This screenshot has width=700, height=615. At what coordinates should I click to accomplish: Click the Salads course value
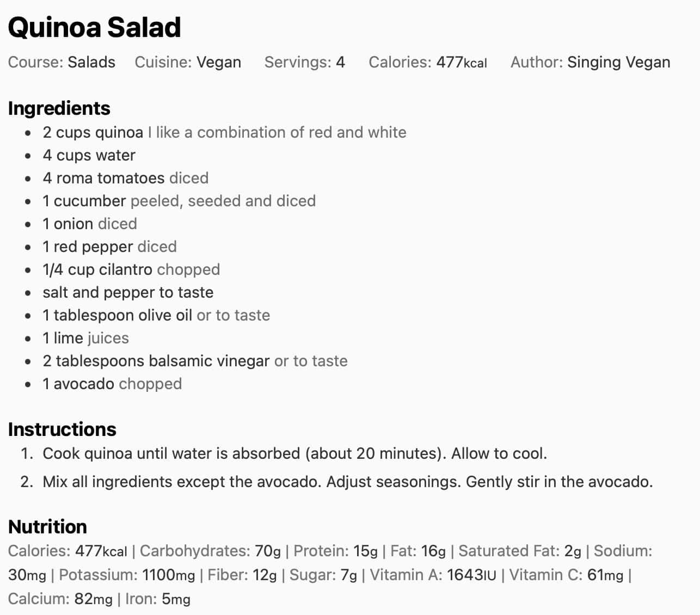point(91,62)
